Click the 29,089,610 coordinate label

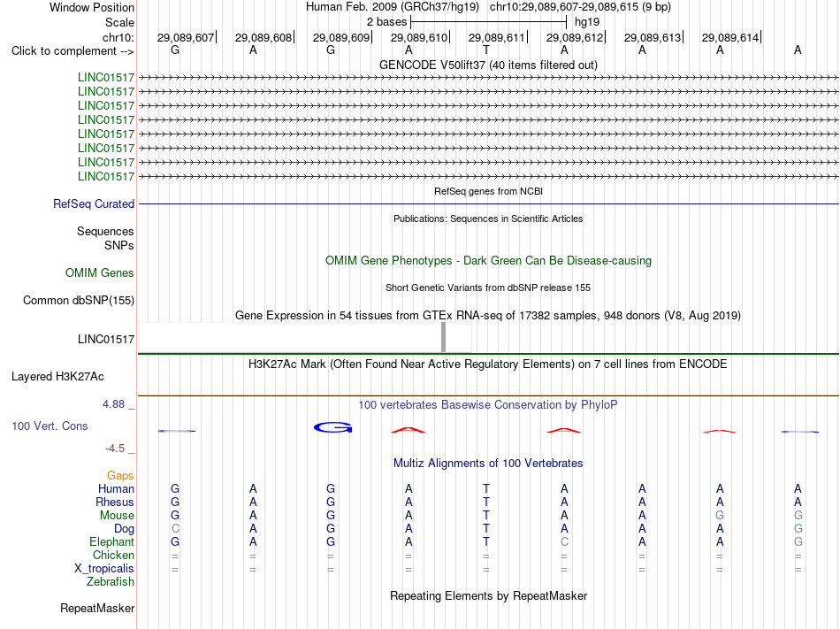pyautogui.click(x=419, y=37)
